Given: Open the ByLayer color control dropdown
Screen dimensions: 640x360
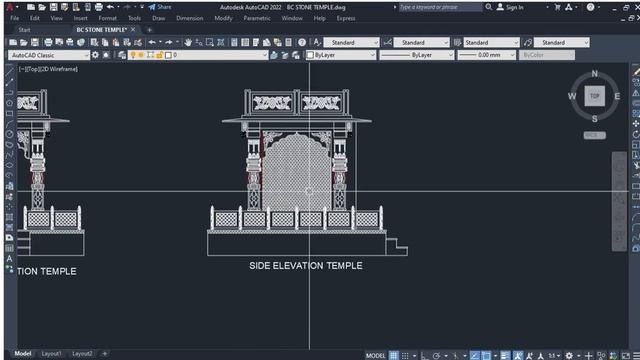Looking at the screenshot, I should coord(341,55).
